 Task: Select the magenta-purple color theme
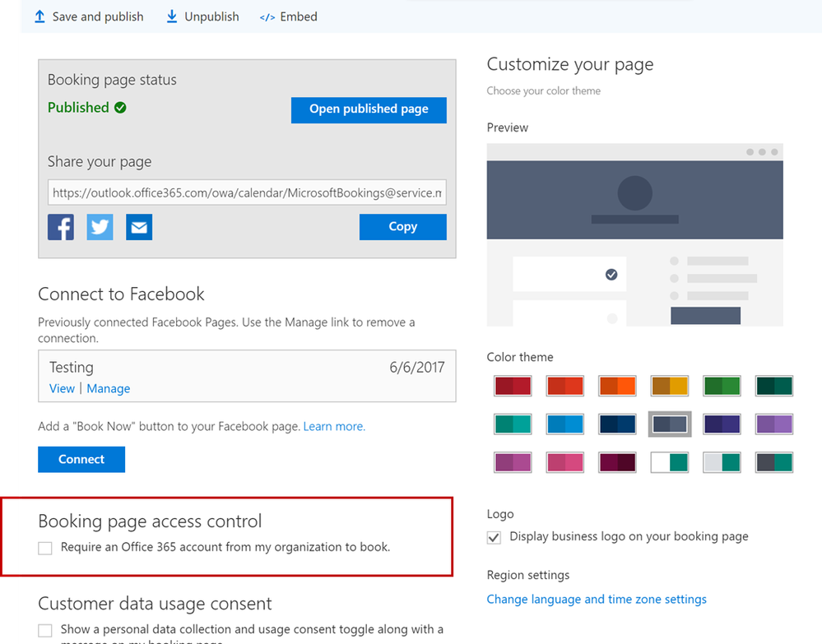(x=513, y=463)
